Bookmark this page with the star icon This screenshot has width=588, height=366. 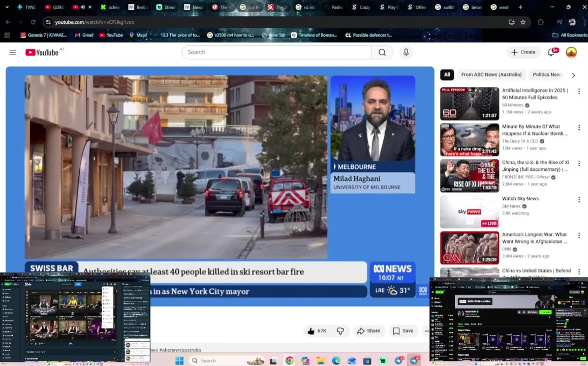click(523, 22)
